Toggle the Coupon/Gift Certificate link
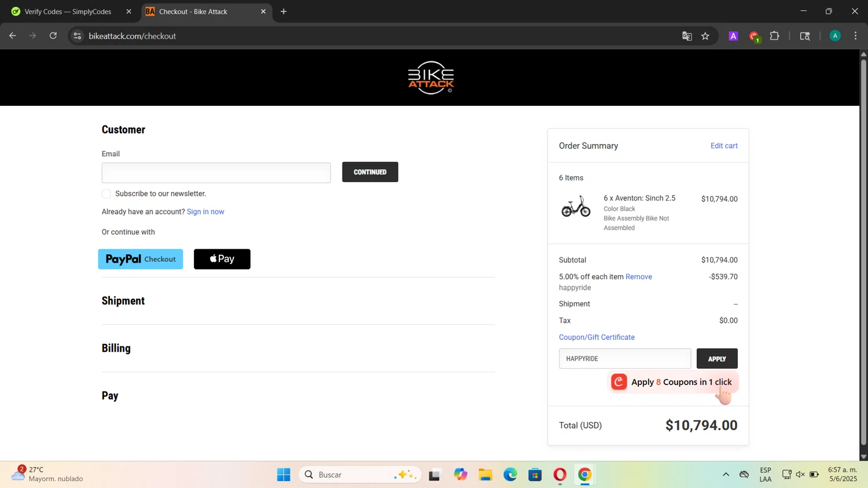Viewport: 868px width, 488px height. coord(597,337)
